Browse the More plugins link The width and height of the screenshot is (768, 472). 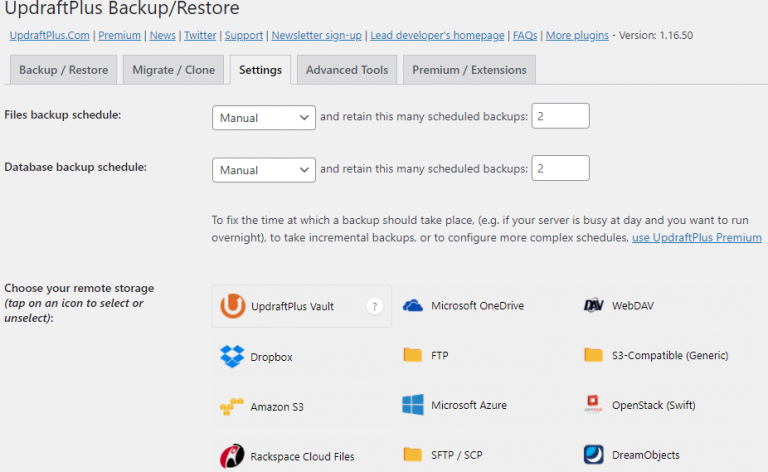click(577, 35)
